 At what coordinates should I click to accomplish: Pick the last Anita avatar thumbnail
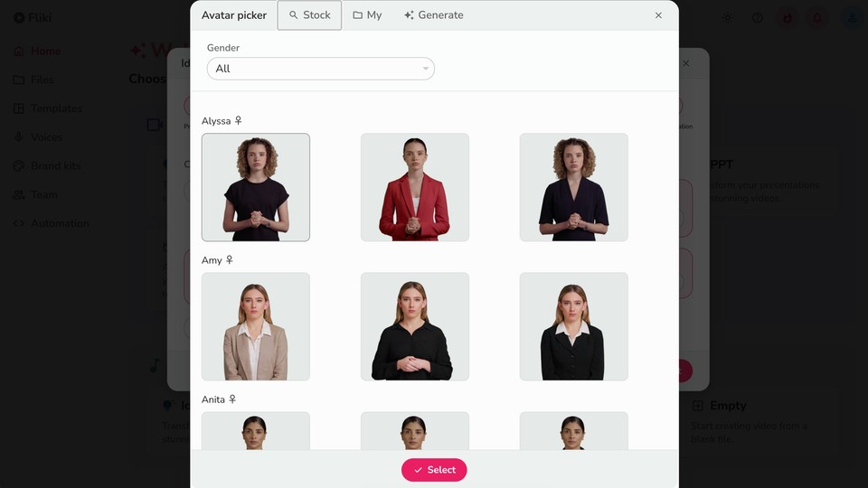(573, 430)
